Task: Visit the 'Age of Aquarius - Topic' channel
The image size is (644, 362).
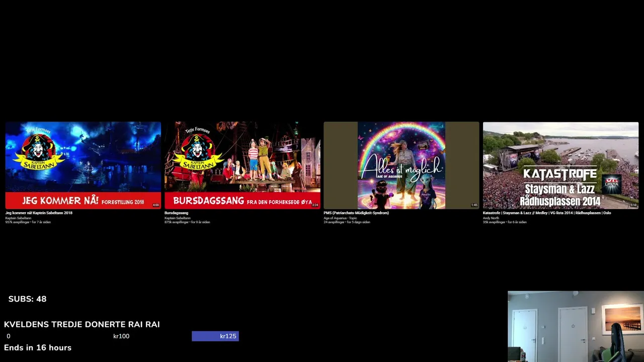Action: tap(340, 218)
